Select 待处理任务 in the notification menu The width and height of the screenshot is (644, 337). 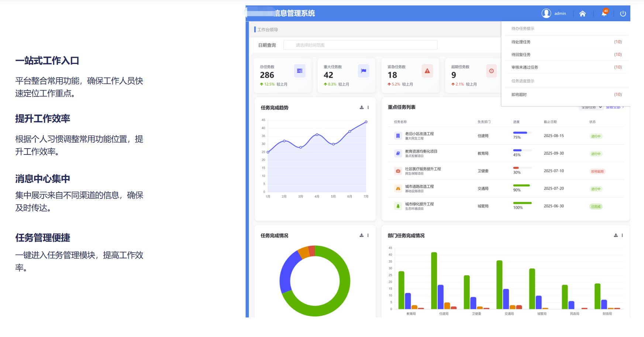point(521,42)
